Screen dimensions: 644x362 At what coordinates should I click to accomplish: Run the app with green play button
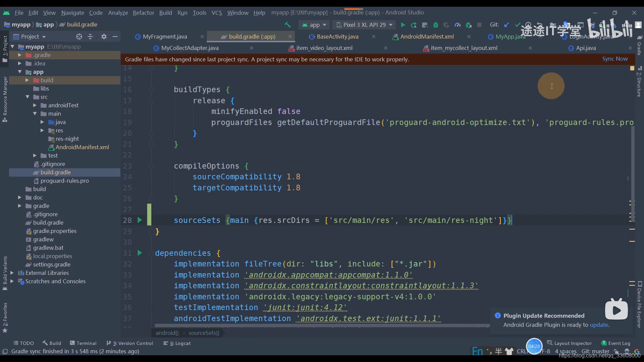[x=403, y=25]
